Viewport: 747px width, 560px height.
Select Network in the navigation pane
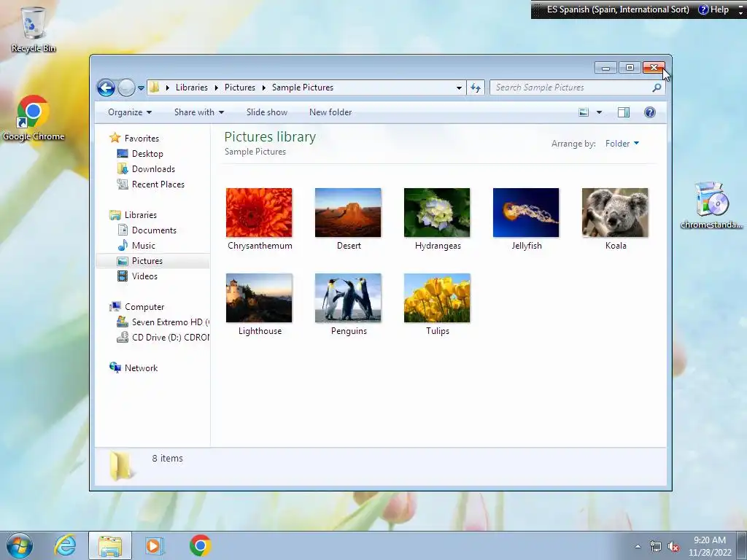[141, 368]
